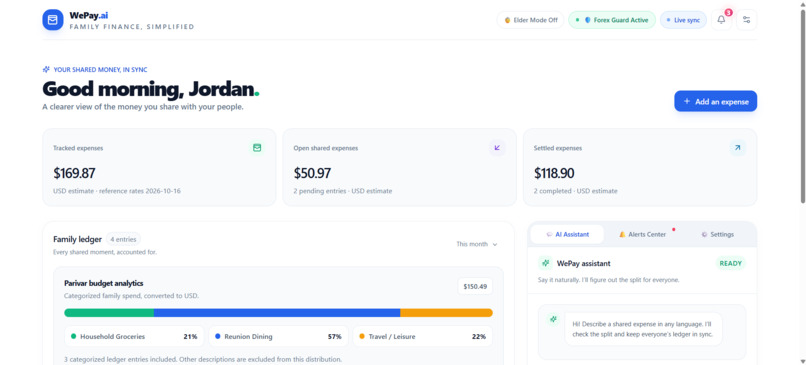The width and height of the screenshot is (806, 365).
Task: Click the Tracked expenses green wallet icon
Action: point(257,148)
